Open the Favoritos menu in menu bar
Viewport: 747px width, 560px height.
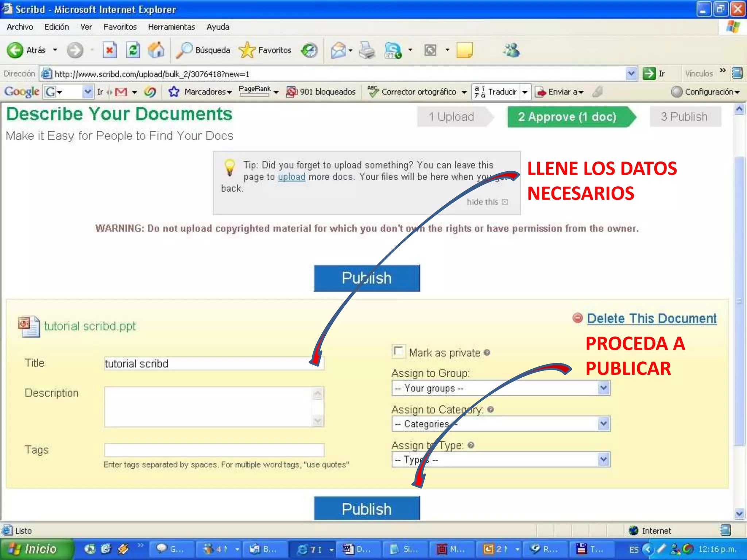120,27
